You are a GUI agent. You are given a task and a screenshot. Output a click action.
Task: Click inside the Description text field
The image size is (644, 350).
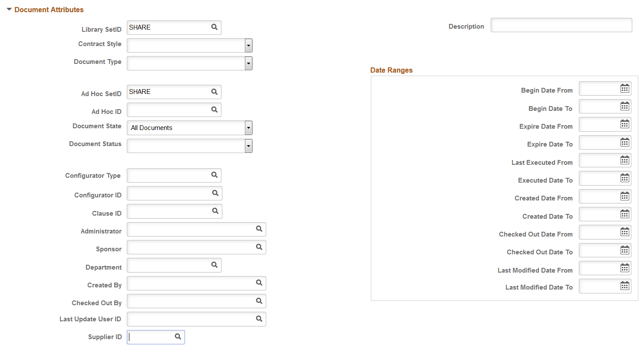[x=560, y=25]
